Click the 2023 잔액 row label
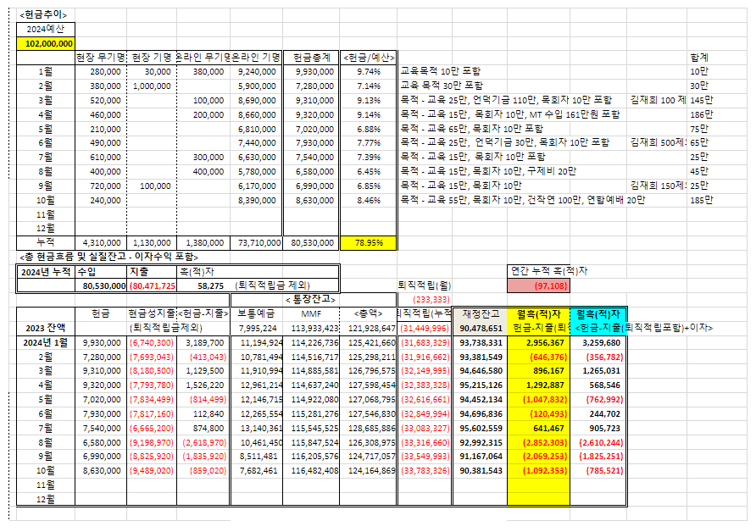 (x=46, y=328)
